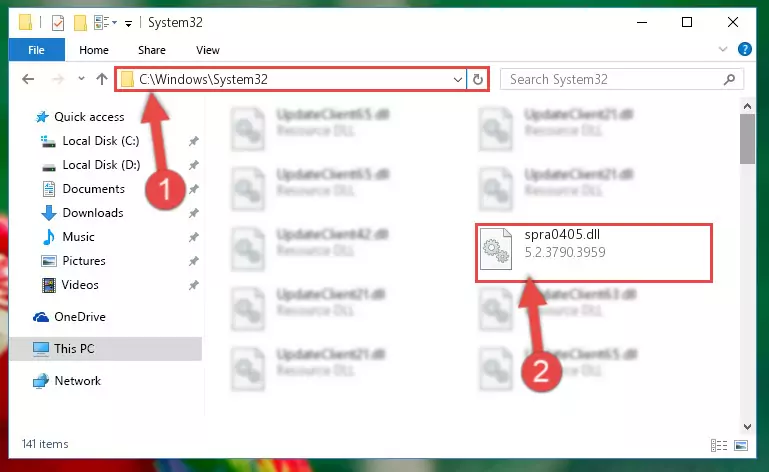Refresh the System32 folder view
This screenshot has width=769, height=472.
pos(477,79)
